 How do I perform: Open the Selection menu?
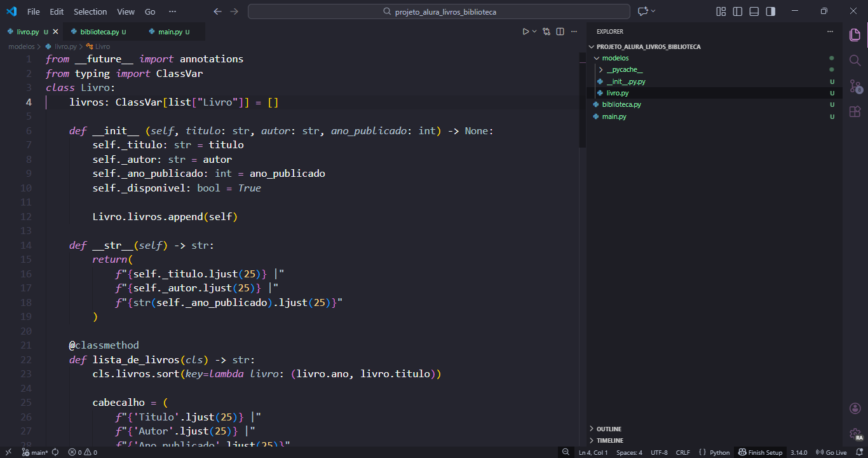click(90, 11)
